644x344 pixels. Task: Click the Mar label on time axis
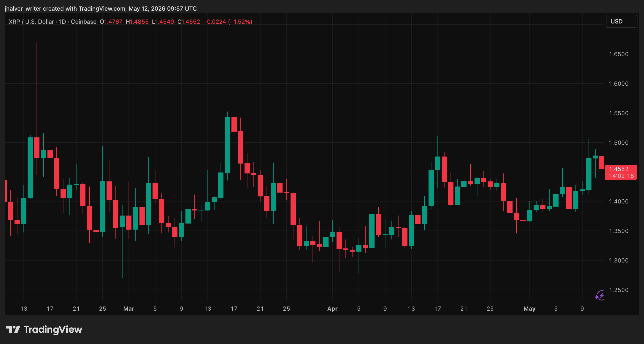(129, 309)
